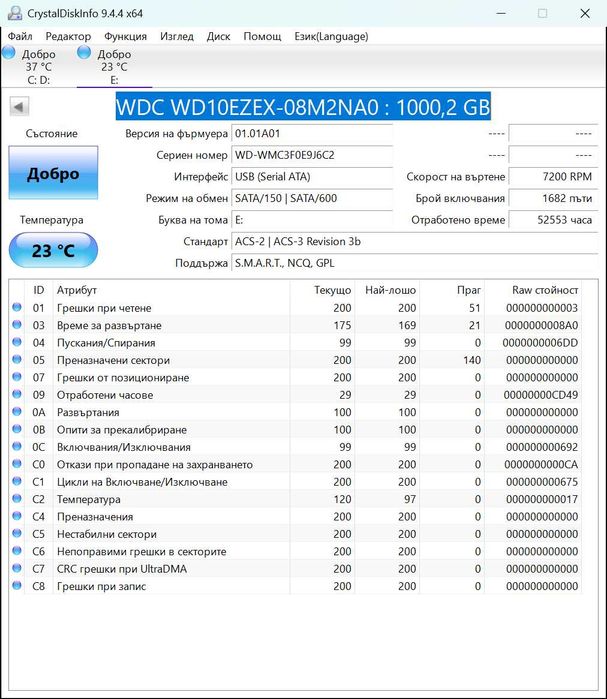Click the Най-лошо column header
This screenshot has width=607, height=699.
pos(387,290)
